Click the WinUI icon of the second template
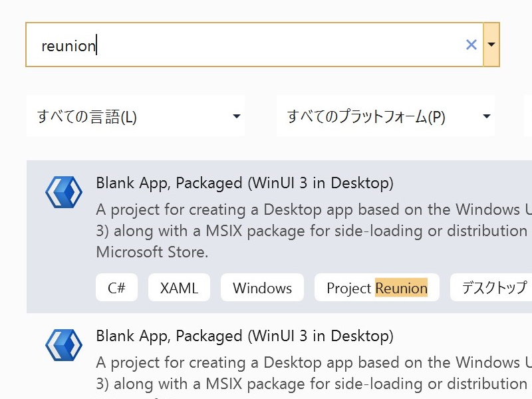The height and width of the screenshot is (399, 532). 64,345
